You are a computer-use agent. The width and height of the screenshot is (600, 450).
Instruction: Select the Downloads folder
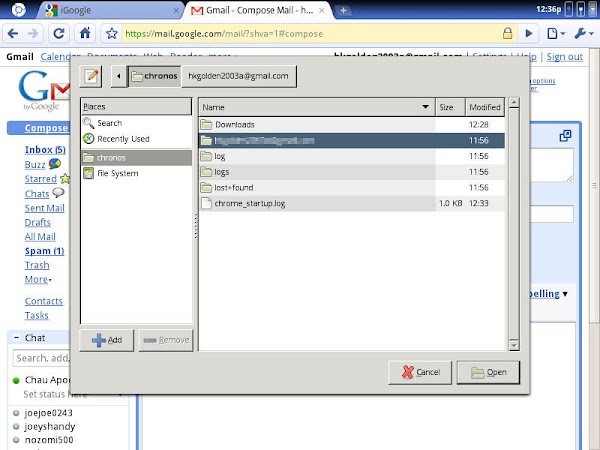351,124
